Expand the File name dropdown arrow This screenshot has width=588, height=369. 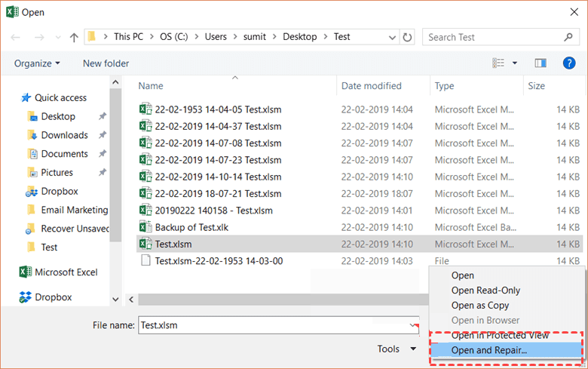coord(413,325)
